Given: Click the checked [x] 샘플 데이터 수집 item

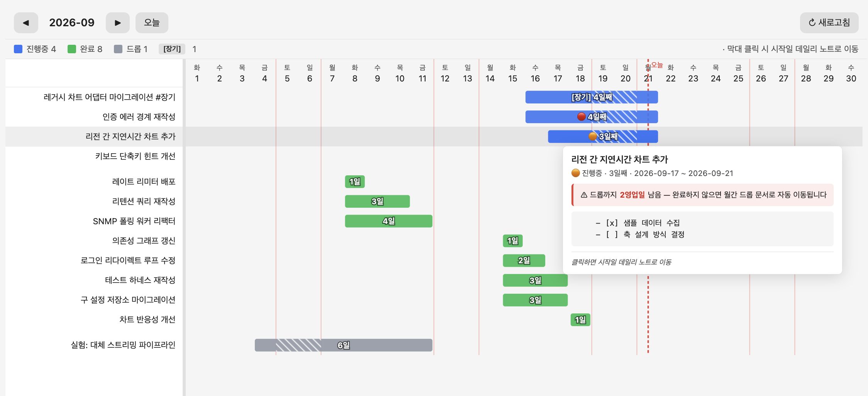Looking at the screenshot, I should point(638,223).
